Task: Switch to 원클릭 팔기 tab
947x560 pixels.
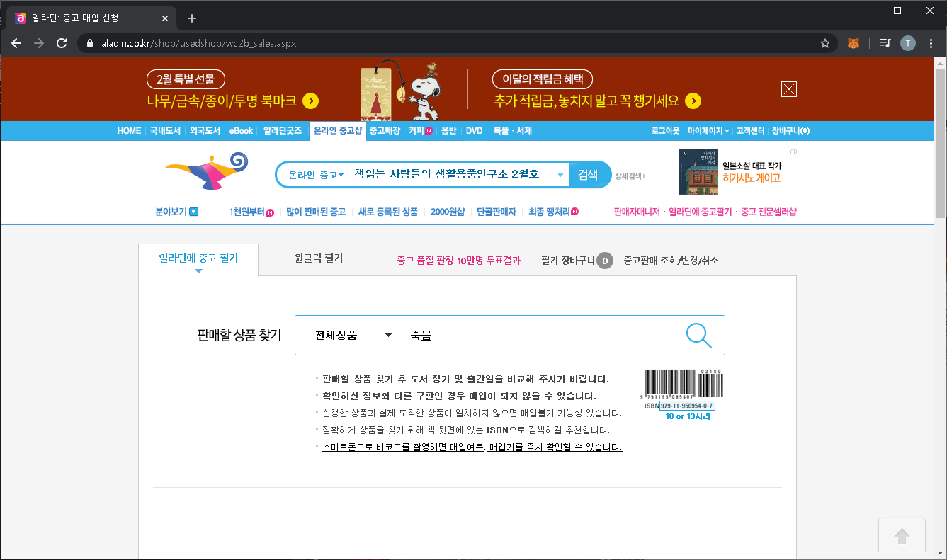Action: coord(319,259)
